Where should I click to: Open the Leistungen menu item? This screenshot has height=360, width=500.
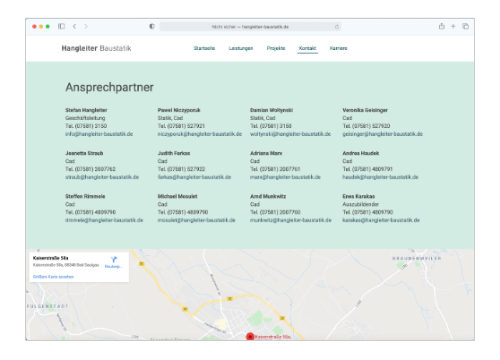click(x=241, y=48)
